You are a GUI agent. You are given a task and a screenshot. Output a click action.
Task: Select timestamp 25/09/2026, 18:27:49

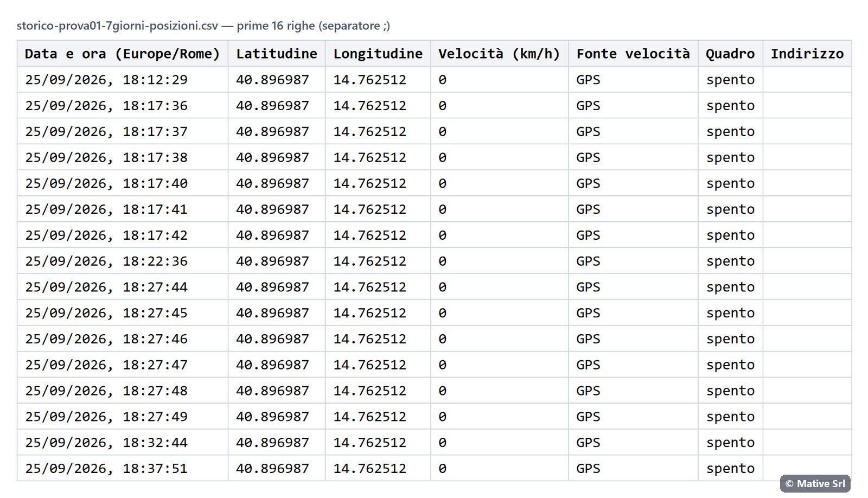coord(106,417)
